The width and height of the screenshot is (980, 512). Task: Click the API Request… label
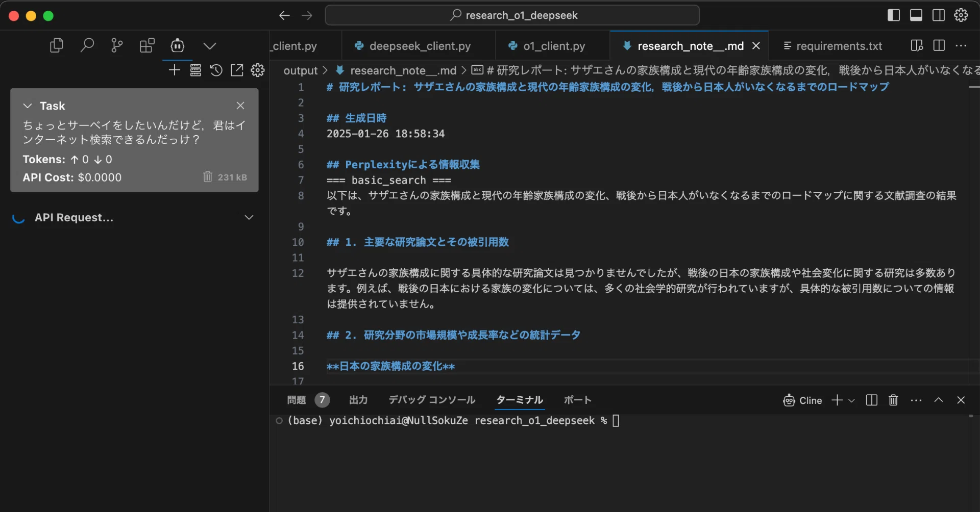click(x=74, y=217)
